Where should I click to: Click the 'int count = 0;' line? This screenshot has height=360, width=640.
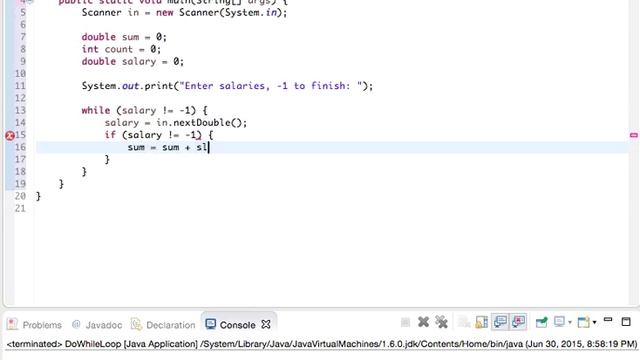[x=121, y=49]
